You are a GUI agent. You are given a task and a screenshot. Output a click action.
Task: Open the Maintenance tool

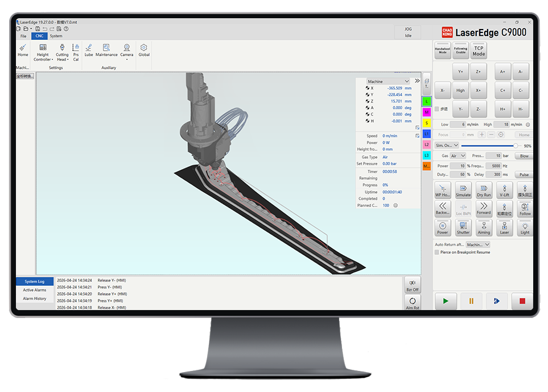coord(106,50)
